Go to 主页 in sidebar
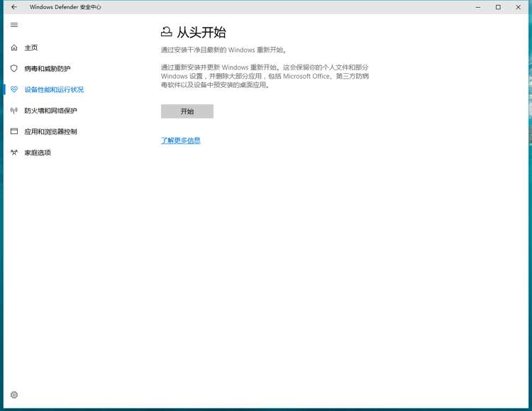The height and width of the screenshot is (411, 532). (x=31, y=48)
